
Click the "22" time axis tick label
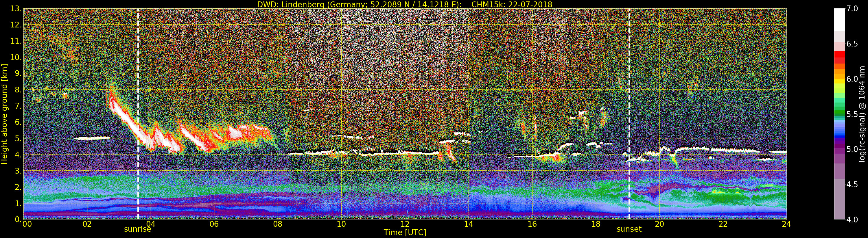[723, 224]
